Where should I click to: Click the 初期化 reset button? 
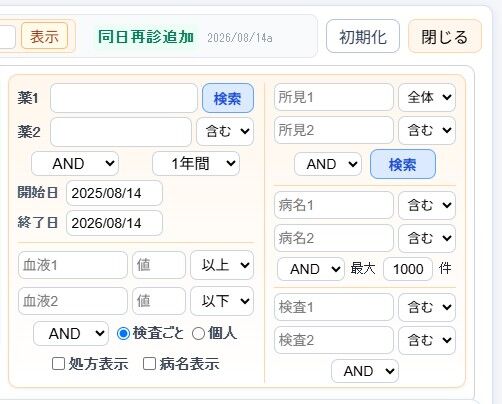[363, 36]
